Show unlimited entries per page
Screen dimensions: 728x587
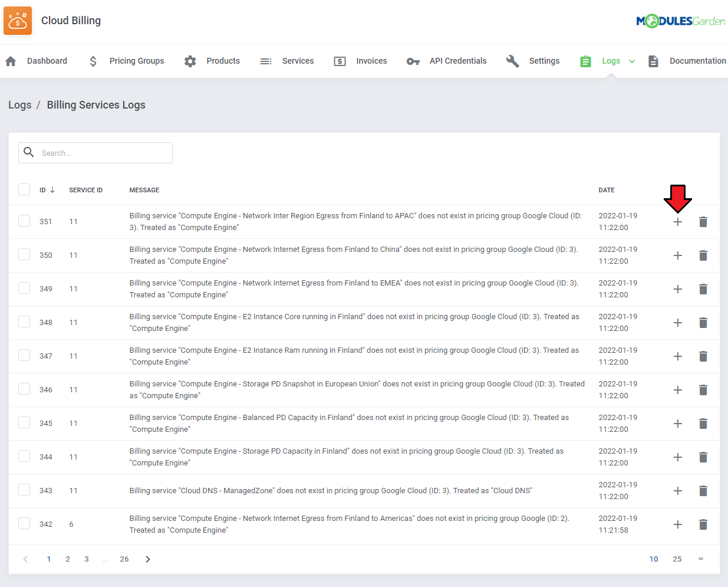(x=701, y=559)
